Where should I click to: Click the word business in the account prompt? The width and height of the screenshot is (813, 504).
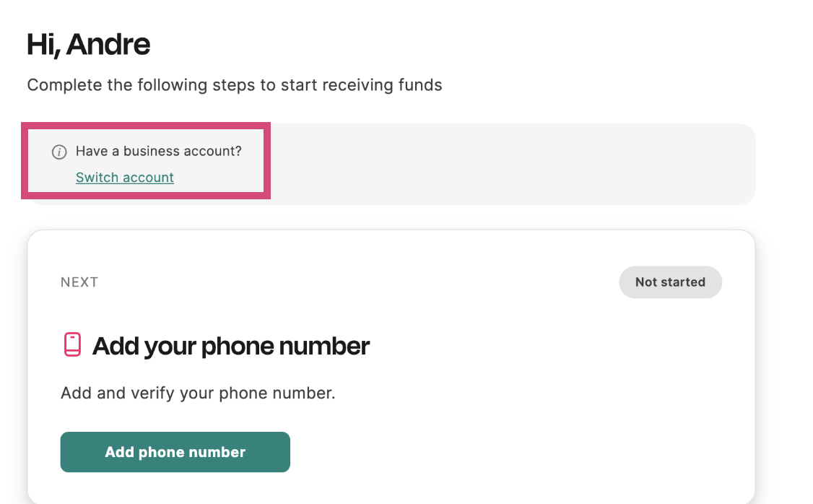click(x=144, y=151)
